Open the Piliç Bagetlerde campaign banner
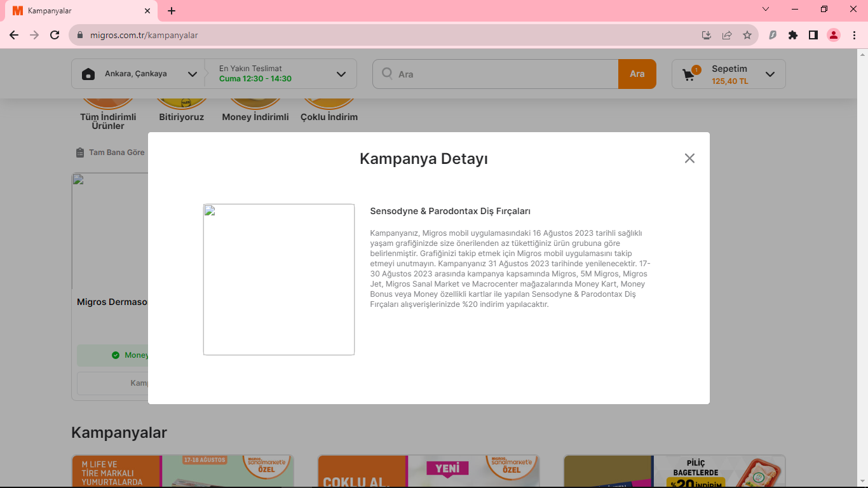 point(674,471)
